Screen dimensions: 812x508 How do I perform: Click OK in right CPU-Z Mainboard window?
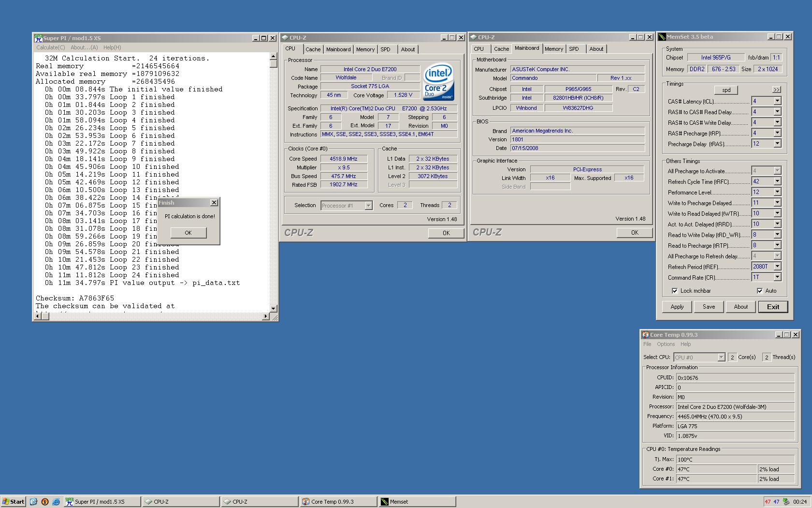pos(635,232)
